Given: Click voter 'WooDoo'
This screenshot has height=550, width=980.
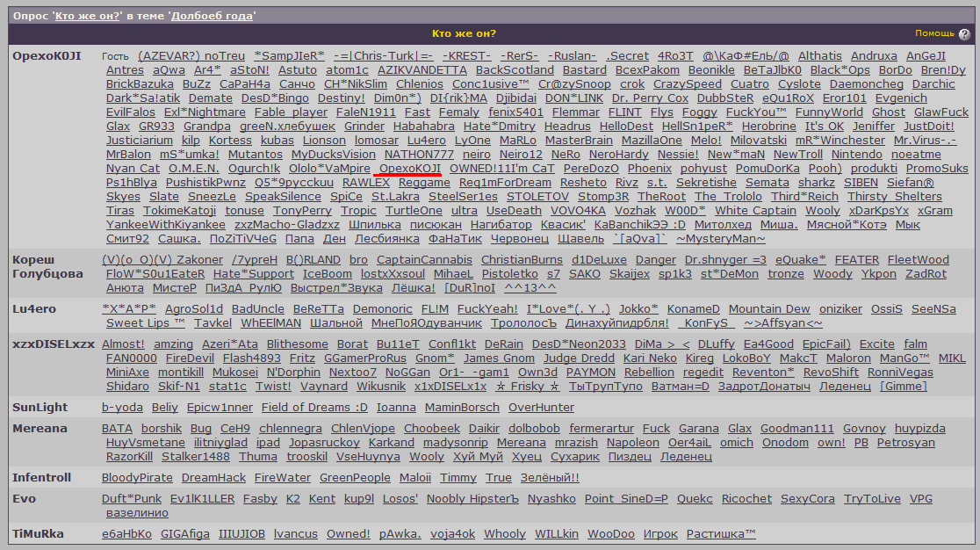Looking at the screenshot, I should (x=610, y=534).
